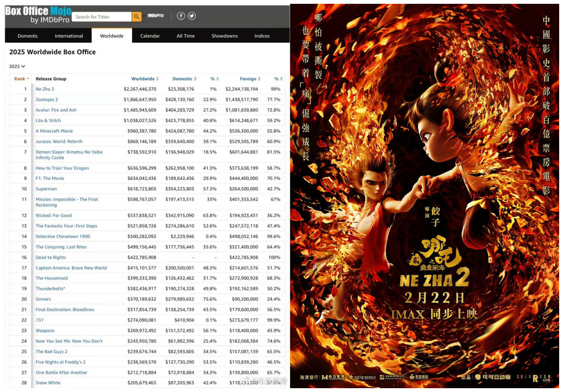The width and height of the screenshot is (563, 392).
Task: Open Five Nights at Freddy's 2 link
Action: click(x=60, y=362)
